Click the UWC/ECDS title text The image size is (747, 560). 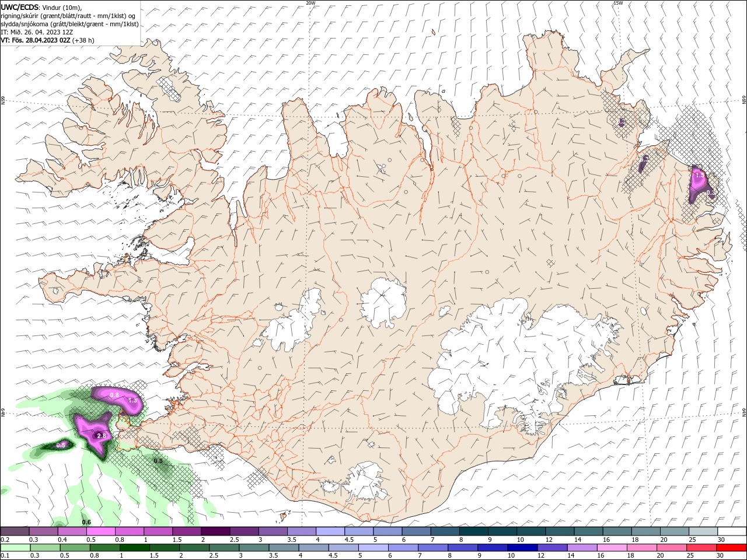[19, 7]
